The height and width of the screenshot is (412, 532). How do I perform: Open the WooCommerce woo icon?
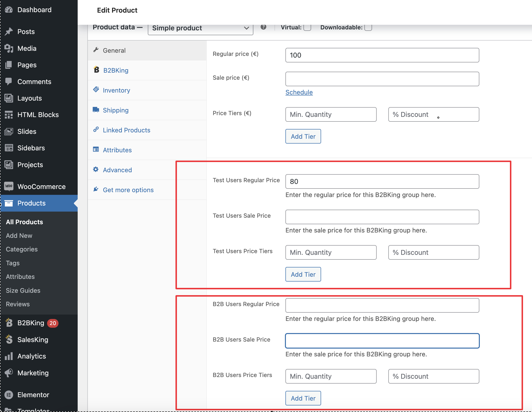(x=9, y=187)
